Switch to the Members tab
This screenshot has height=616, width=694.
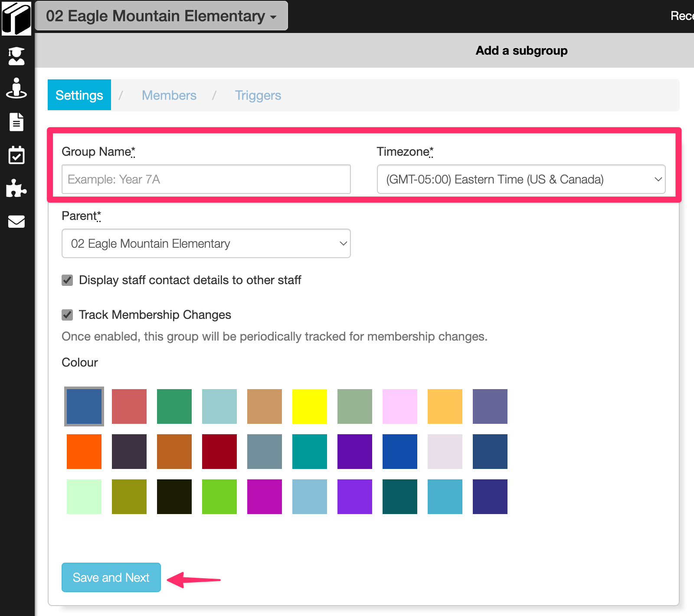click(169, 95)
